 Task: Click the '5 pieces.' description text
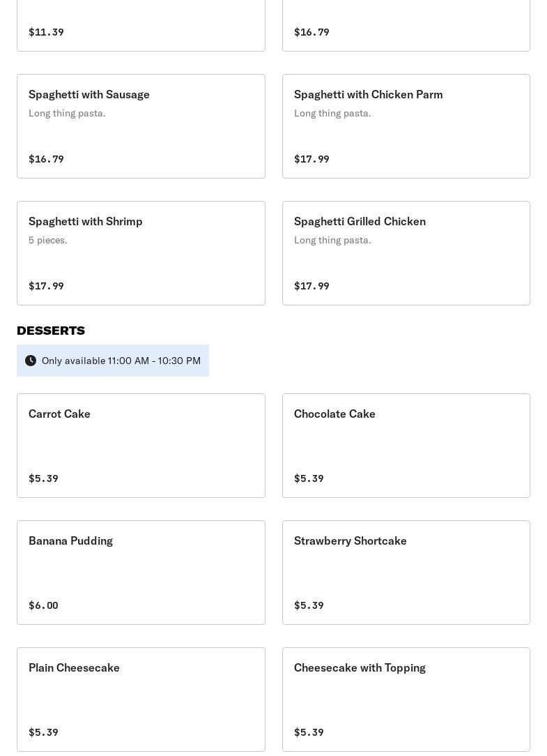pos(48,240)
